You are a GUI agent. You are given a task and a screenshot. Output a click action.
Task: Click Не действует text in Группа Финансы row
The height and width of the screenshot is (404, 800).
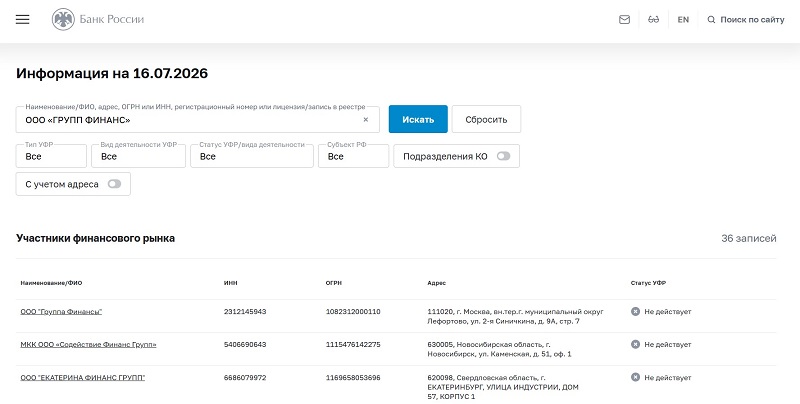pos(668,312)
